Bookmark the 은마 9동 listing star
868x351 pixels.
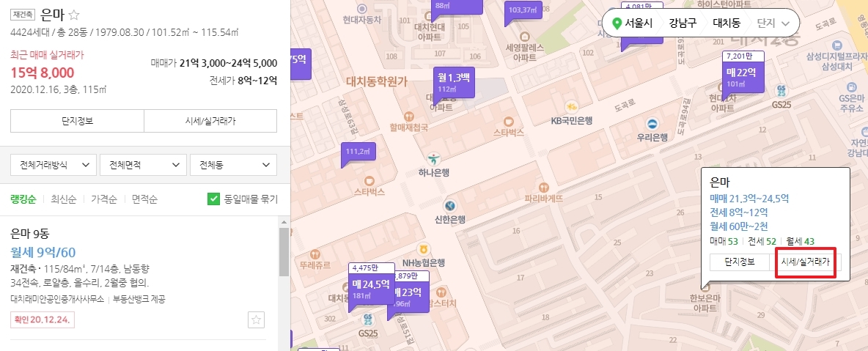click(257, 319)
